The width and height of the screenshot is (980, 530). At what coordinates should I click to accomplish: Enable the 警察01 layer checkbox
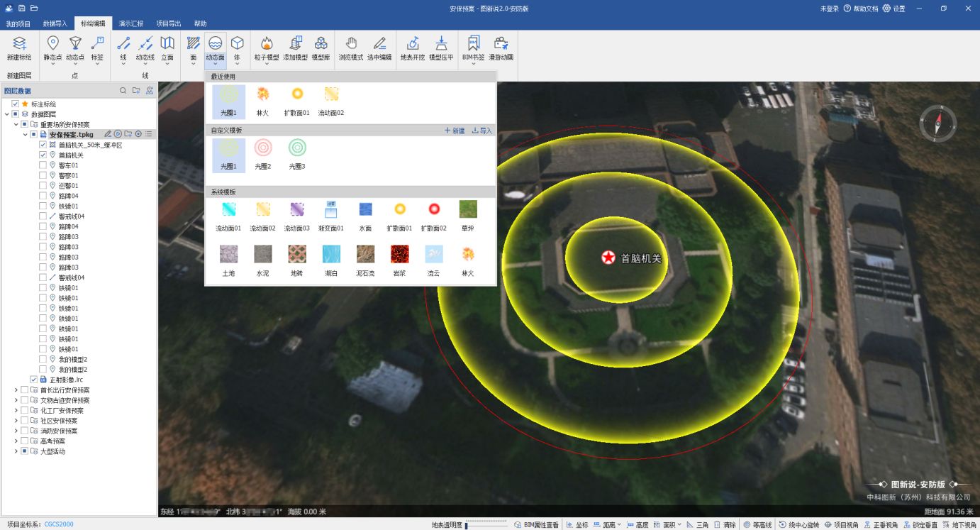43,175
